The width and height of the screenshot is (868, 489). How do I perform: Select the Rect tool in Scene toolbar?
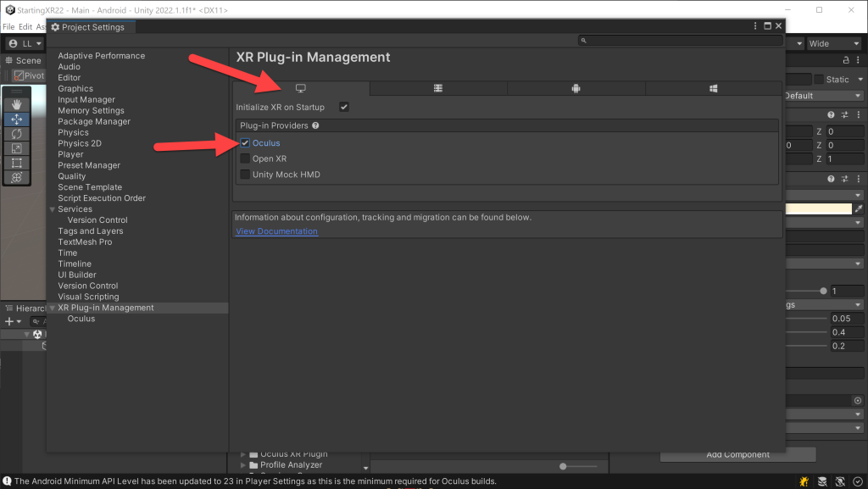[x=17, y=163]
